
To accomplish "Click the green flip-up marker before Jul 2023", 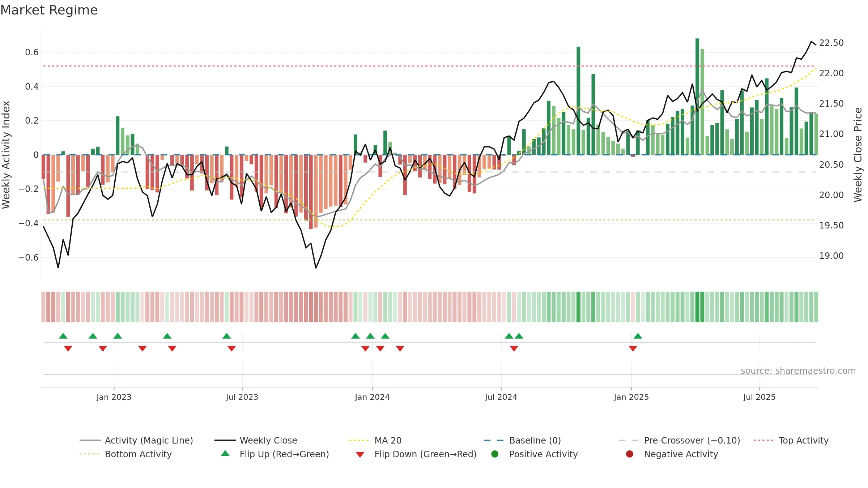I will [x=227, y=336].
